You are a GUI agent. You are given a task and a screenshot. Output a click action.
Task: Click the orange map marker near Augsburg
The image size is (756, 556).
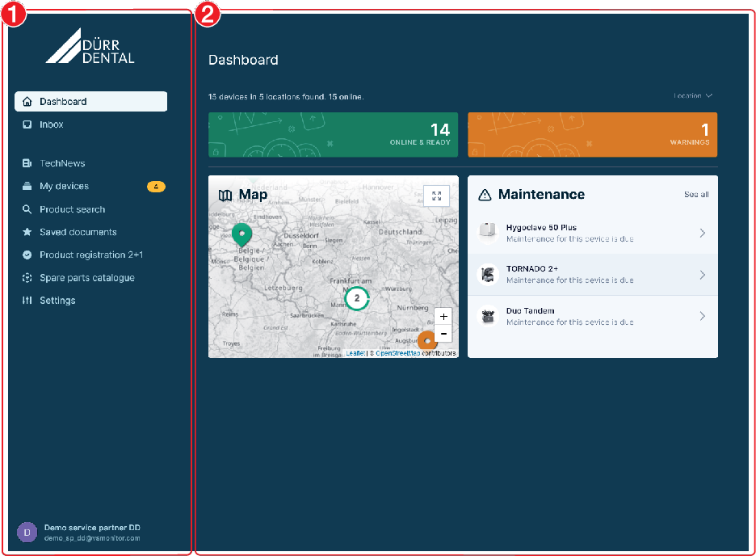point(427,340)
